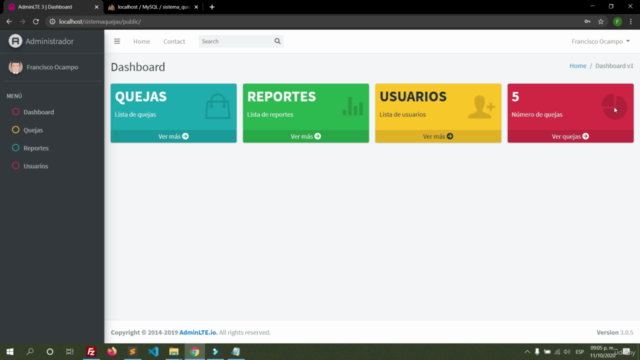Open the AdminLTE.io footer link
640x360 pixels.
198,332
